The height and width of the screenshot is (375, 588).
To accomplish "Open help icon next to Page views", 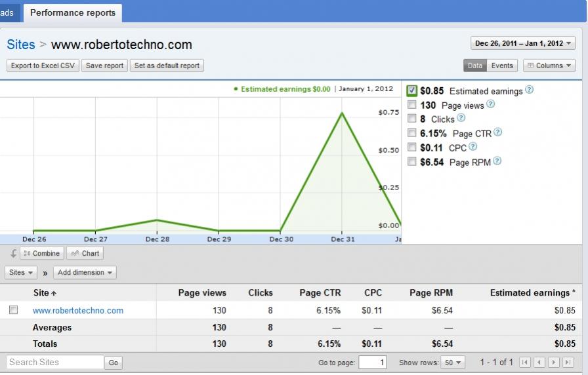I will [490, 104].
